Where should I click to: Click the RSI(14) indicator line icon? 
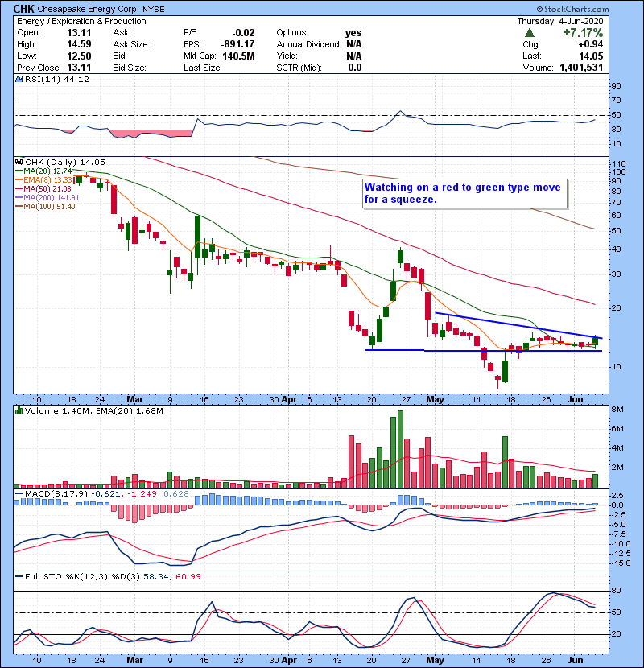[19, 79]
